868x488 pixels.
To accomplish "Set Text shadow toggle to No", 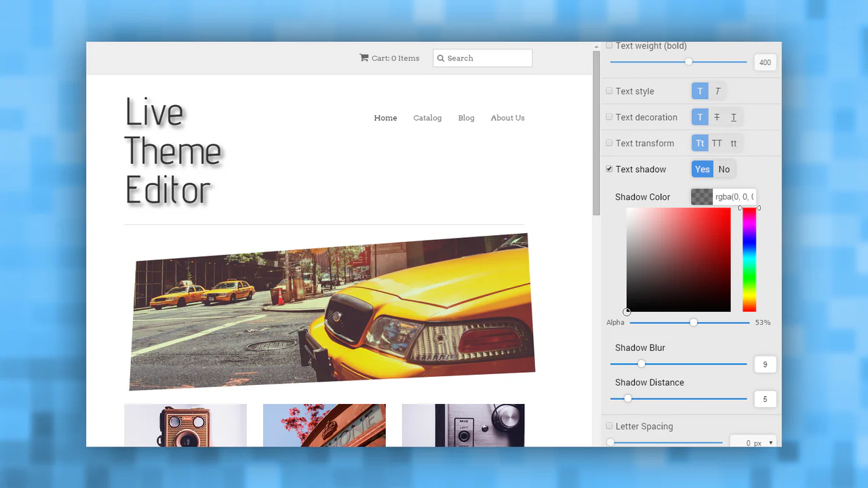I will click(724, 169).
